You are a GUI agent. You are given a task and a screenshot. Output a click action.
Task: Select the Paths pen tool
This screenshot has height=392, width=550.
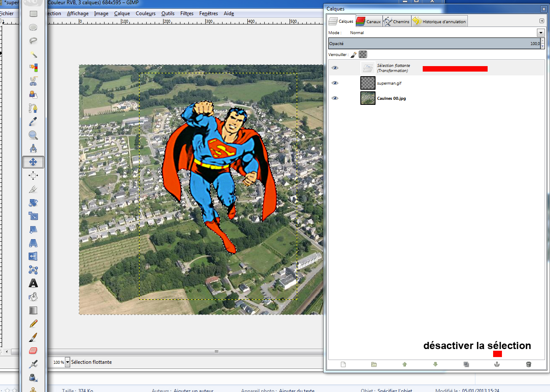point(33,108)
